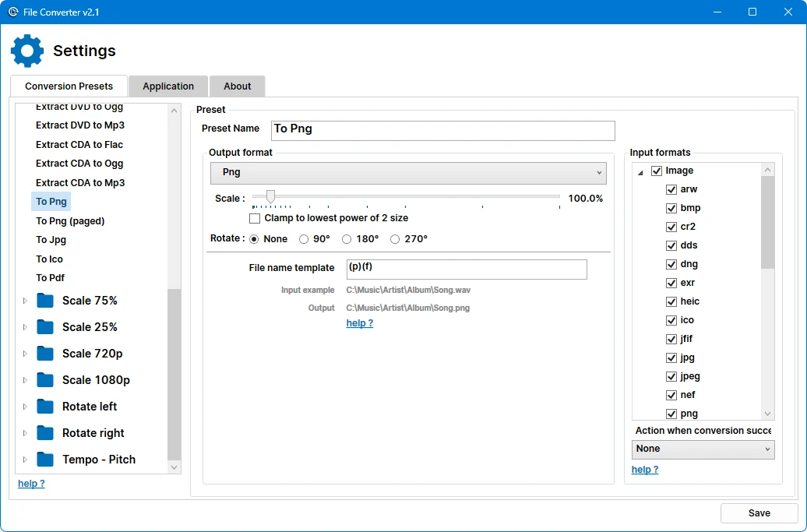Open the About tab

(x=238, y=86)
